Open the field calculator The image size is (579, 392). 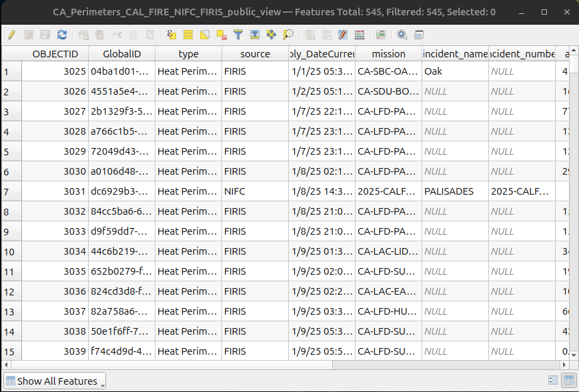(360, 35)
